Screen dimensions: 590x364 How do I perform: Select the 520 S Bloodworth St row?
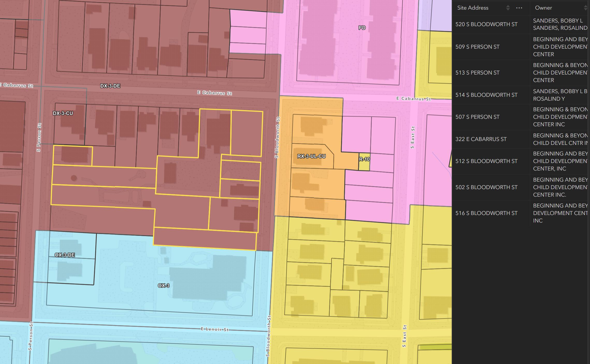pos(486,24)
